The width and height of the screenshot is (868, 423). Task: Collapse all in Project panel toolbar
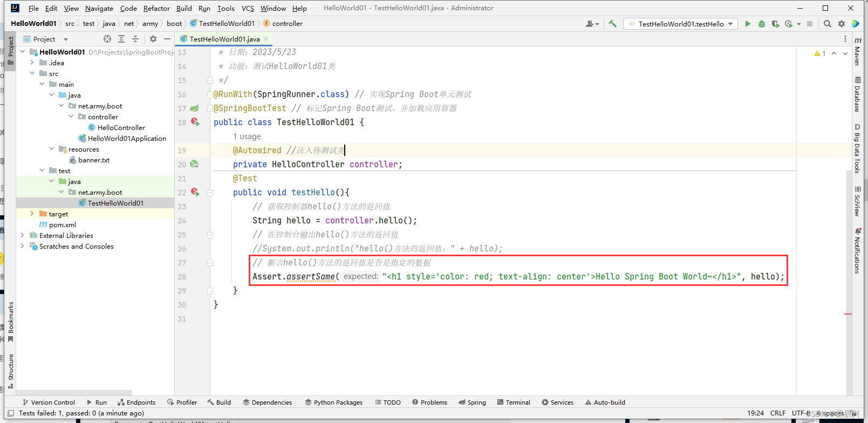coord(135,39)
